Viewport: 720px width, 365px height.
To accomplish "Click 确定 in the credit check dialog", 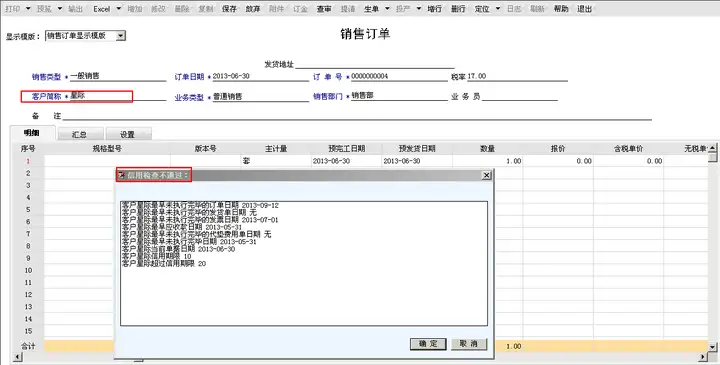I will (x=428, y=344).
